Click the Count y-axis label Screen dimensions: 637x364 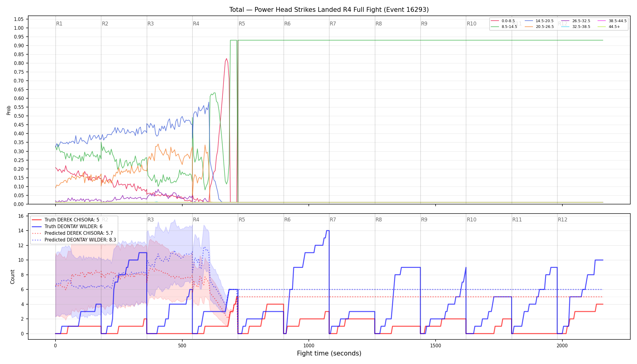12,277
